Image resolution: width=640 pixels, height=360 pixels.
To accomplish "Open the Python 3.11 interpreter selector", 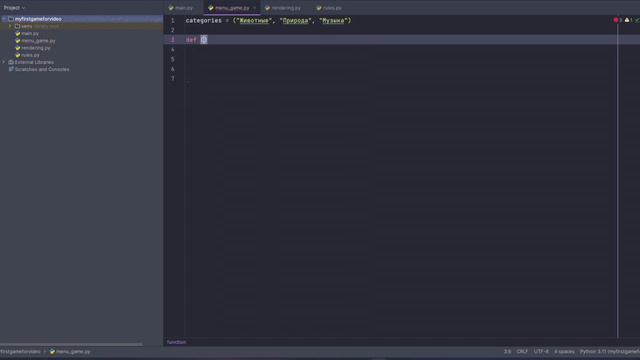I will pos(610,351).
